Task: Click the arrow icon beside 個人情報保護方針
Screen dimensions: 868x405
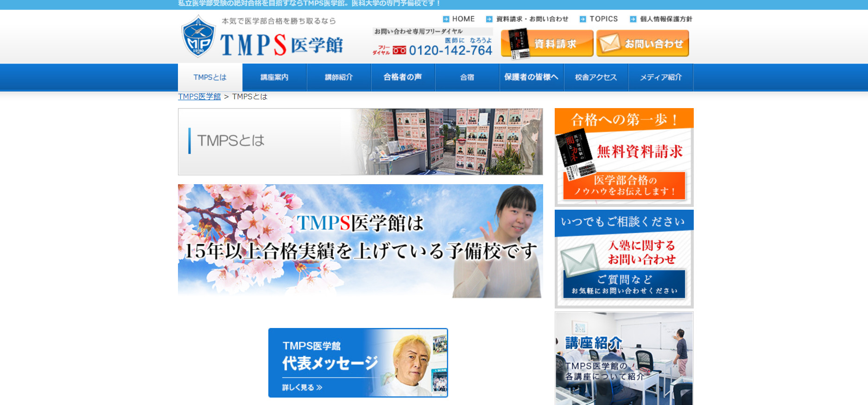Action: (633, 19)
